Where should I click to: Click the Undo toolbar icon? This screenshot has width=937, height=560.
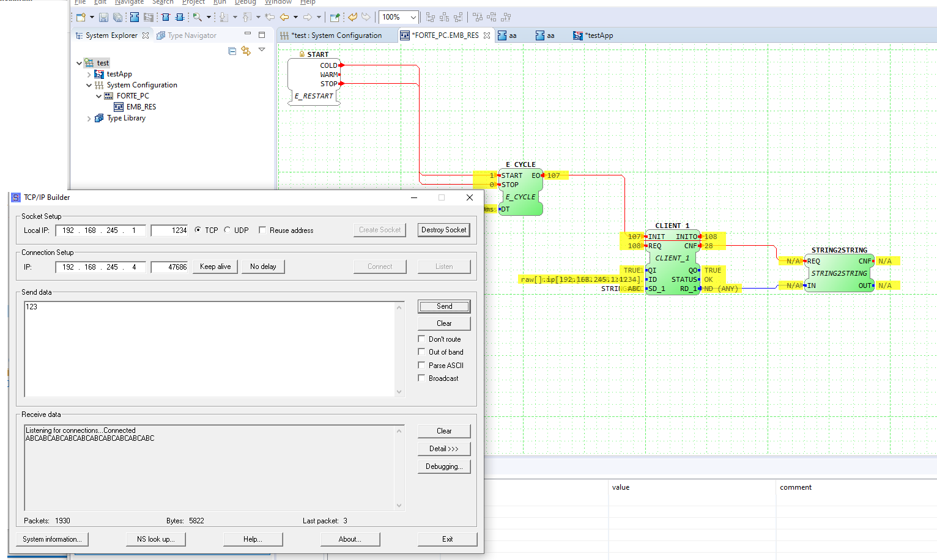click(x=352, y=17)
